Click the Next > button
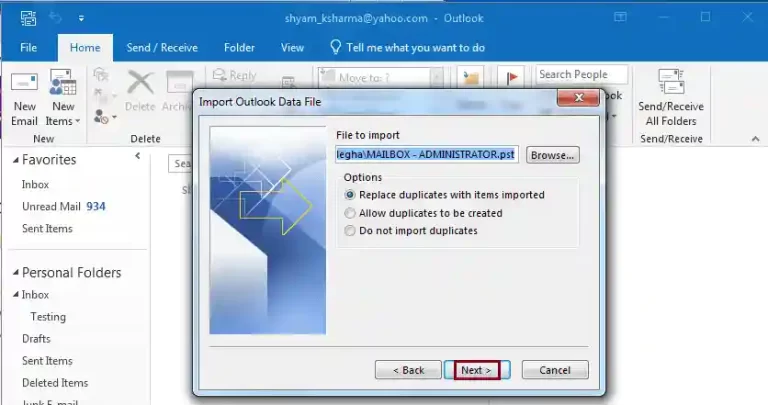 point(477,370)
